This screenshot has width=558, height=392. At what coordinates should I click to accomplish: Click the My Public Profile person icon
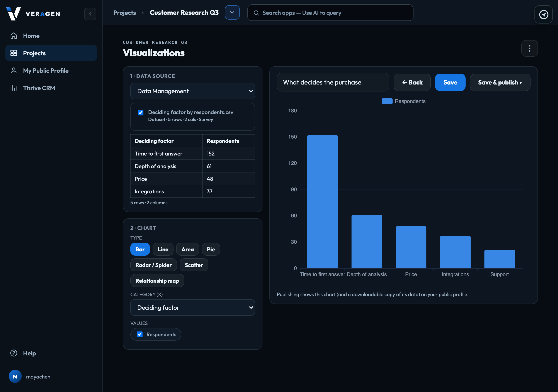pyautogui.click(x=14, y=70)
